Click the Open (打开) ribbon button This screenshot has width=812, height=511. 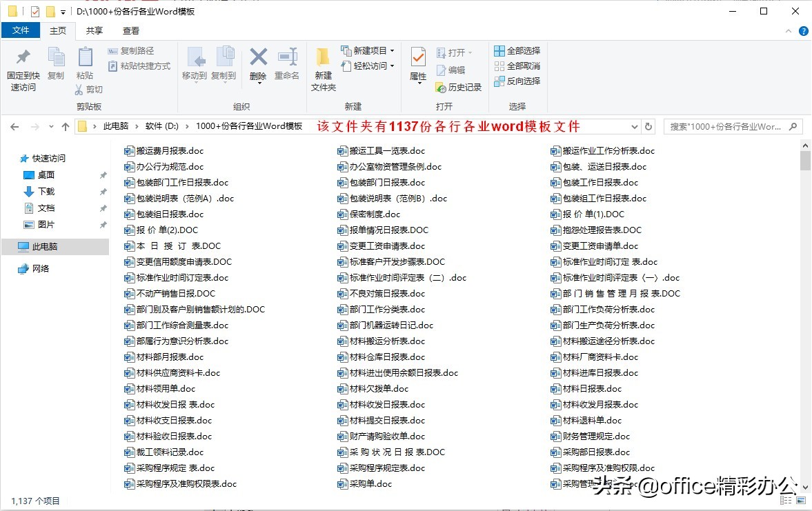(454, 53)
